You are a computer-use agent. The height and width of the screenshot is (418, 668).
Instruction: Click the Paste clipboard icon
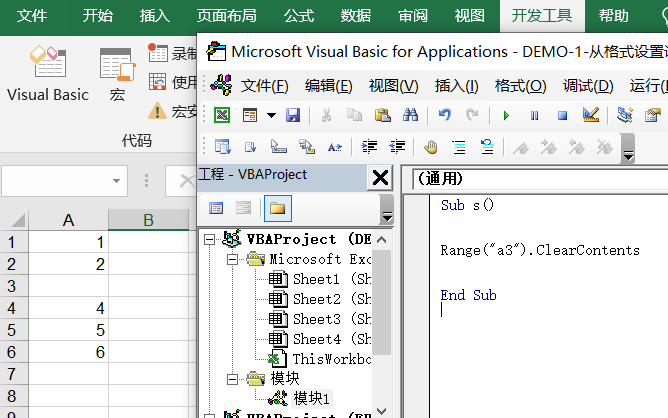pyautogui.click(x=383, y=115)
